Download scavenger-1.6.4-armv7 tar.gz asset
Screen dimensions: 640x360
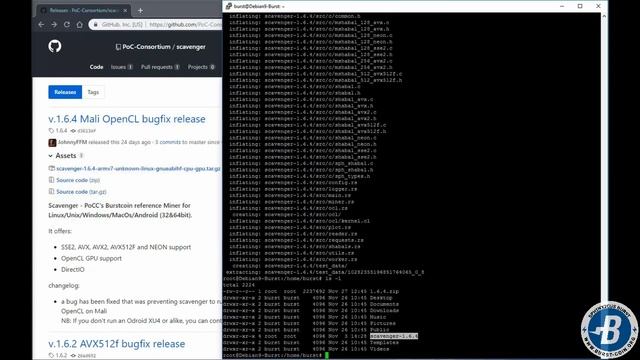coord(138,169)
